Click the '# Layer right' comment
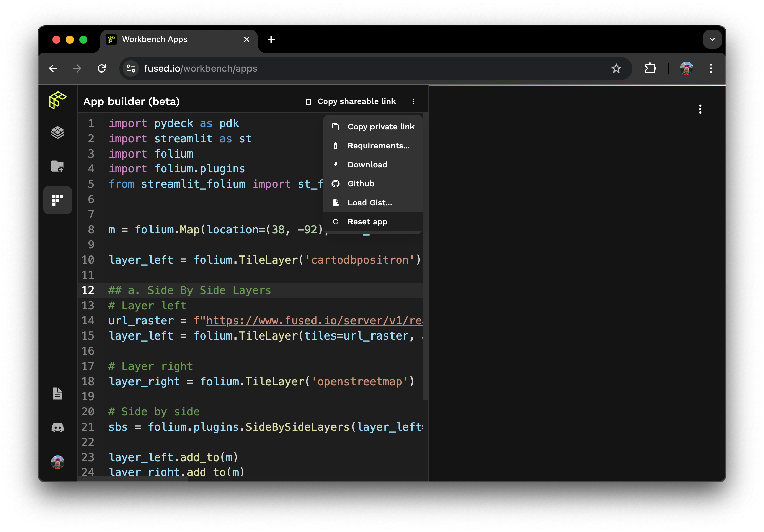The height and width of the screenshot is (532, 764). (x=150, y=366)
